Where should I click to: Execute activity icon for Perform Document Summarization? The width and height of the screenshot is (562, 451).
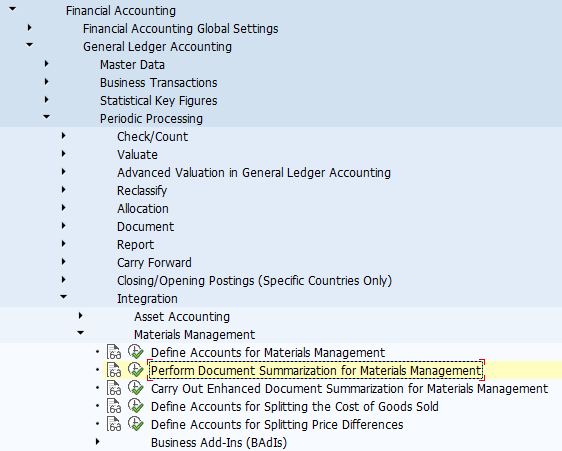[x=136, y=370]
